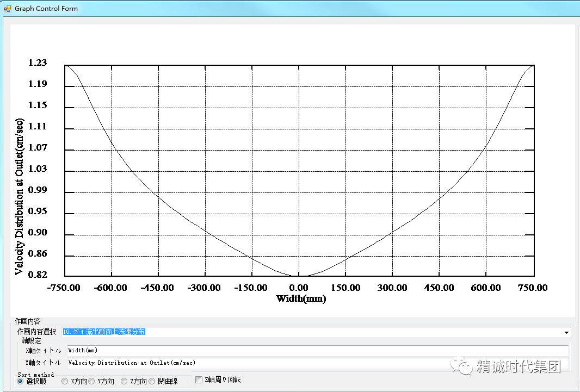Screen dimensions: 580x392
Task: Click the 0.86 y-axis tick label
Action: [38, 253]
